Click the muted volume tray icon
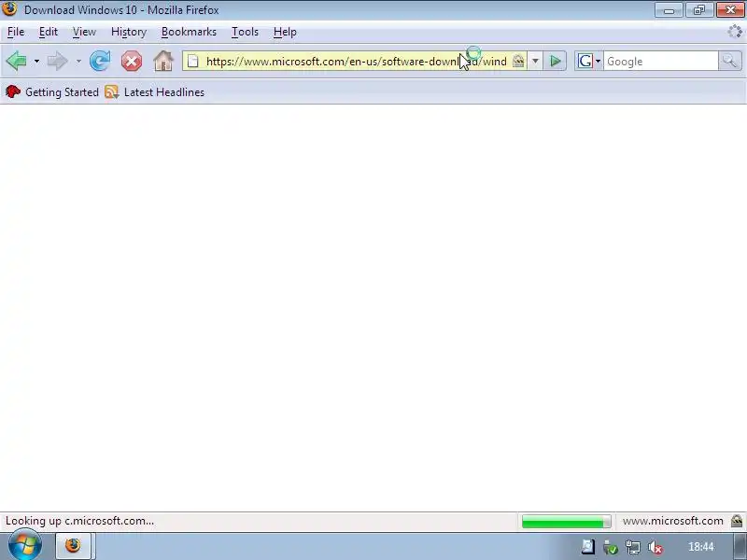Screen dimensions: 747x560 coord(655,547)
